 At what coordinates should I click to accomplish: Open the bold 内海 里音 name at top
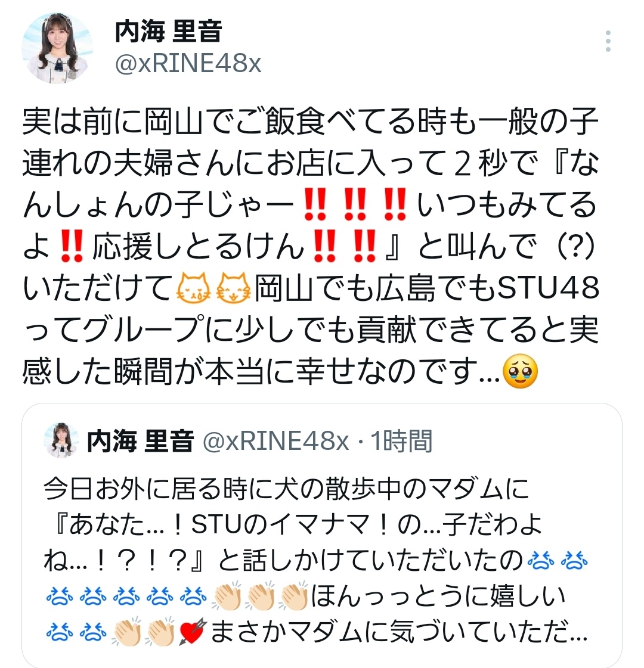pos(168,32)
